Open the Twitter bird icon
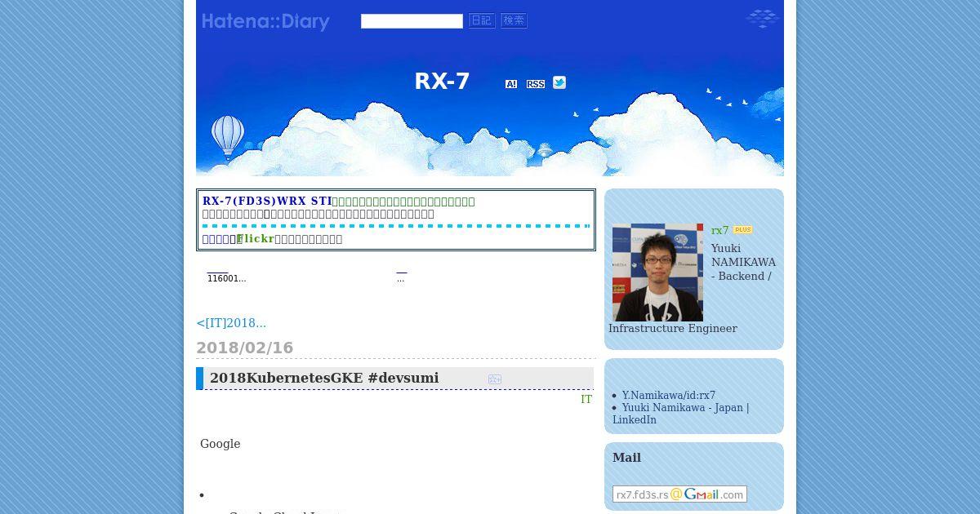Viewport: 980px width, 514px height. click(x=559, y=82)
